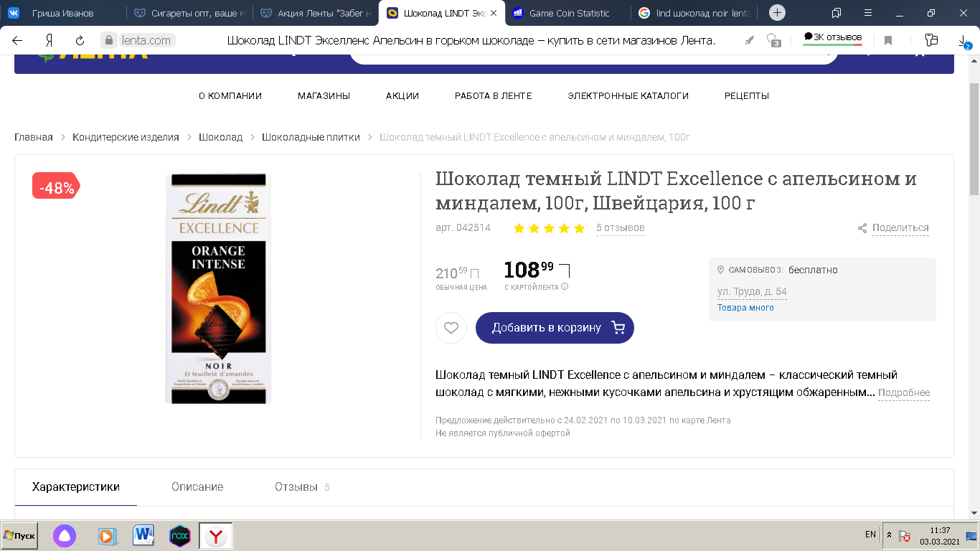Open the ЭЛЕКТРОННЫЕ КАТАЛОГИ menu item

[x=628, y=96]
